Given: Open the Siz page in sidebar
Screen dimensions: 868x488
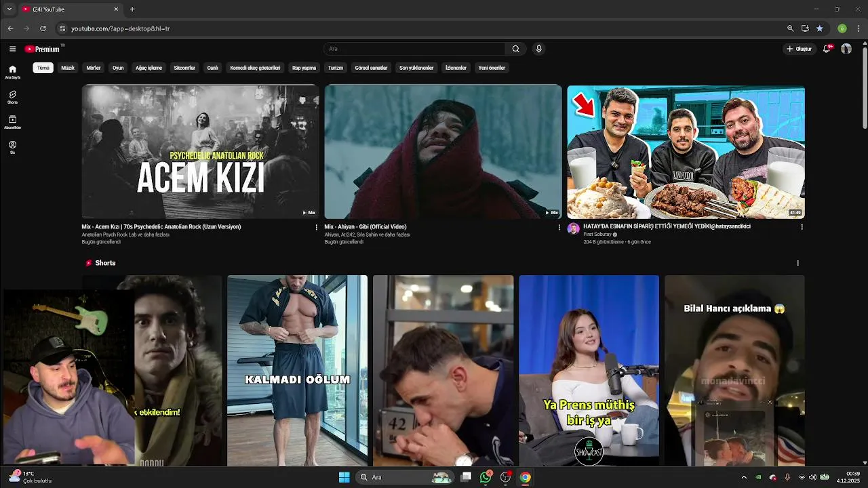Looking at the screenshot, I should pyautogui.click(x=12, y=148).
